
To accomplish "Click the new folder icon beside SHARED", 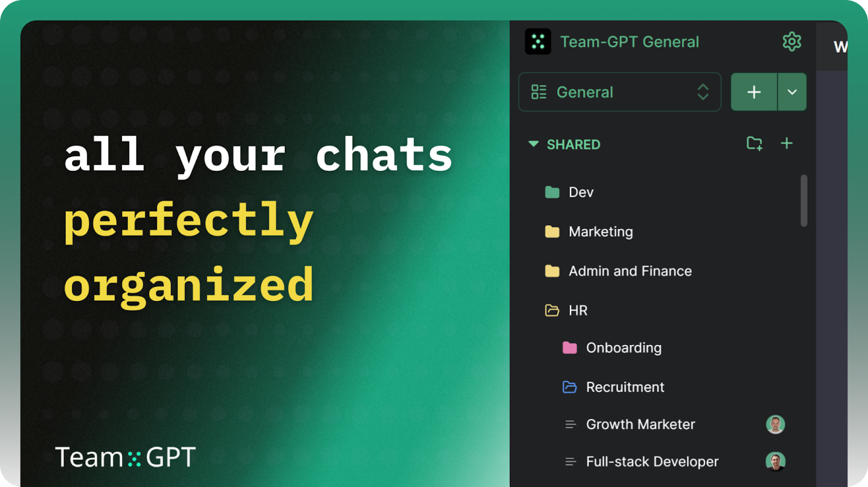I will 754,144.
